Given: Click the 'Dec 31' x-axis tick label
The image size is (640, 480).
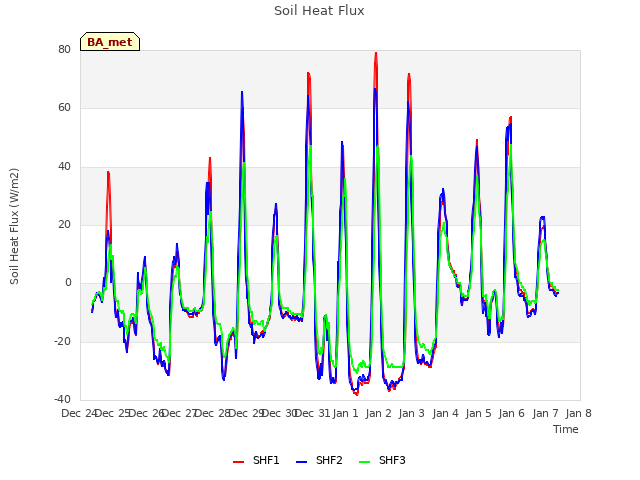Looking at the screenshot, I should (x=312, y=413).
